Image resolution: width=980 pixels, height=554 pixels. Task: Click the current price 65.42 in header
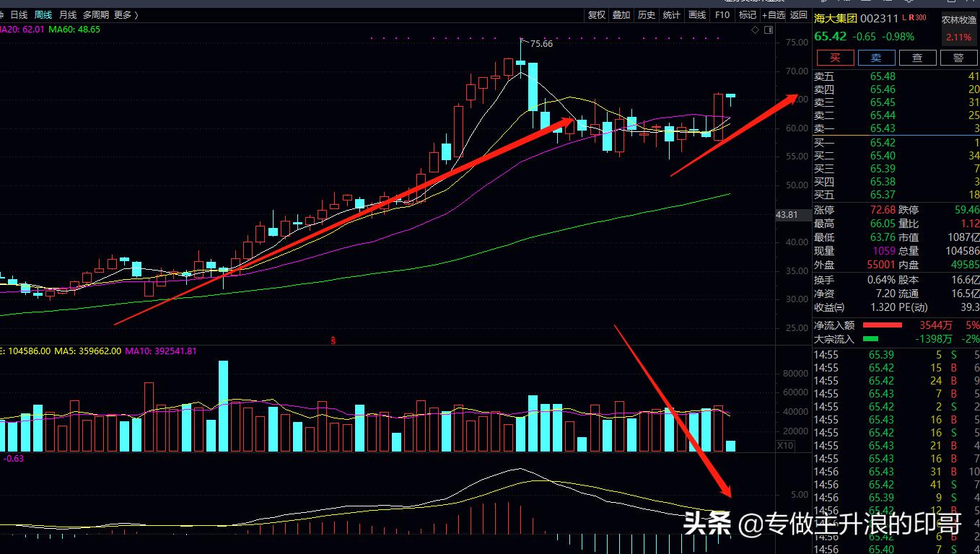point(831,36)
